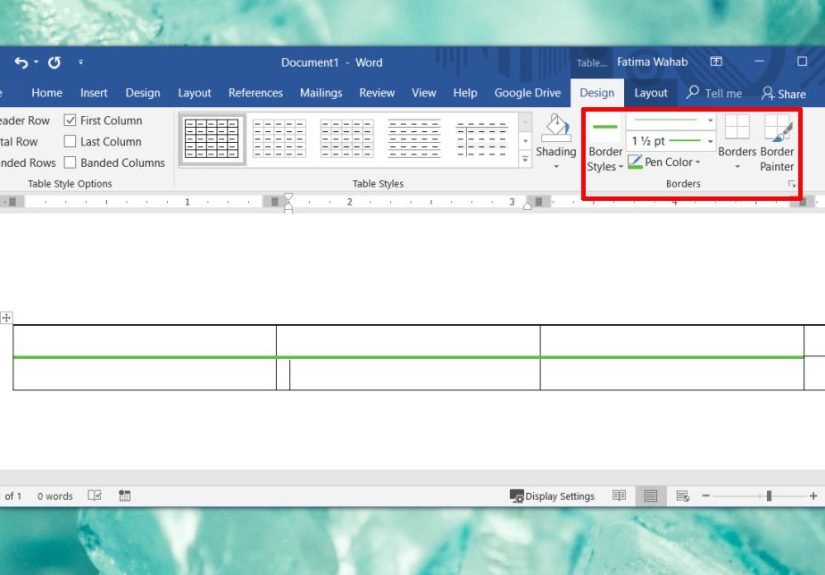Click the proofing check icon in status bar
Image resolution: width=825 pixels, height=575 pixels.
[x=95, y=496]
